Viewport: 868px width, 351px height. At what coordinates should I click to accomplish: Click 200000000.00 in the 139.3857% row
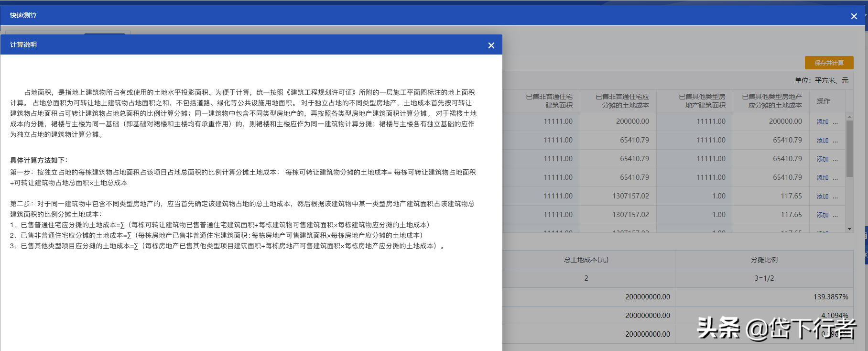point(647,297)
